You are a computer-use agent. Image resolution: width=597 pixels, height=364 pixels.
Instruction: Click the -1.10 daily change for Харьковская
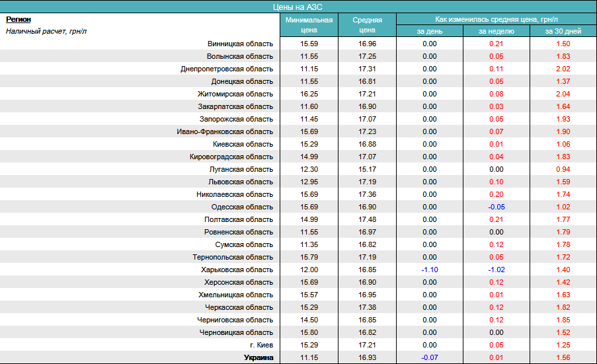(430, 270)
